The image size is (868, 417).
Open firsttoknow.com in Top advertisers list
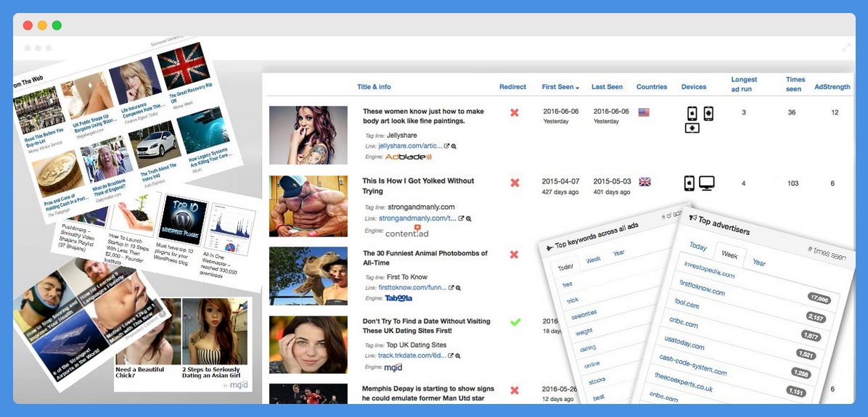pos(703,288)
